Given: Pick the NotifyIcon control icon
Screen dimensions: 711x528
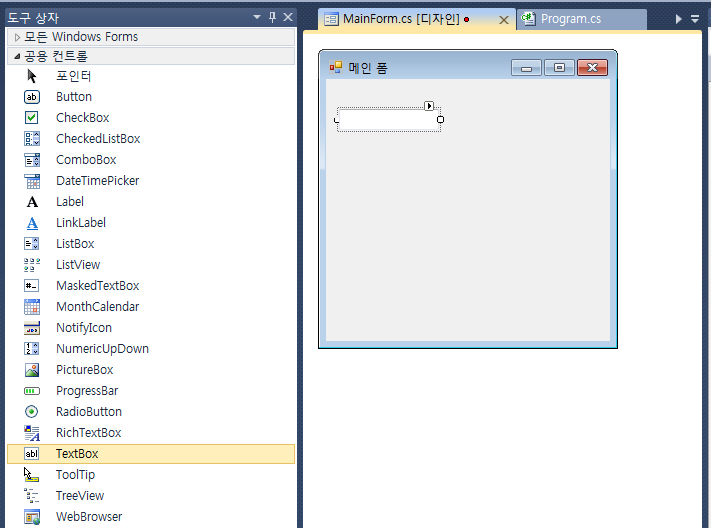Looking at the screenshot, I should coord(32,328).
